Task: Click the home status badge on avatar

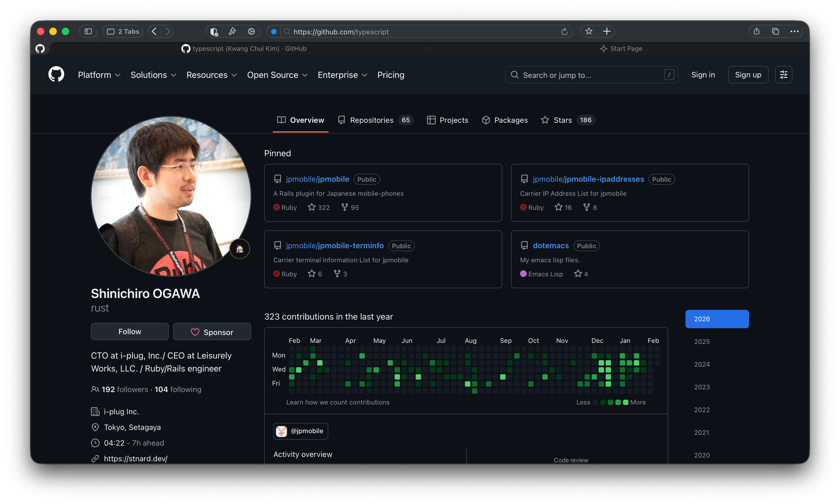Action: click(x=239, y=249)
